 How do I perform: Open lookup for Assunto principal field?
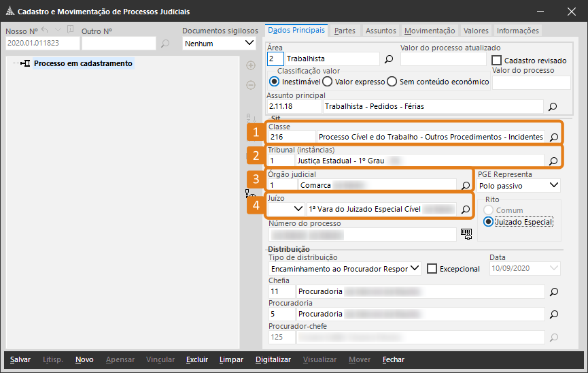coord(553,106)
